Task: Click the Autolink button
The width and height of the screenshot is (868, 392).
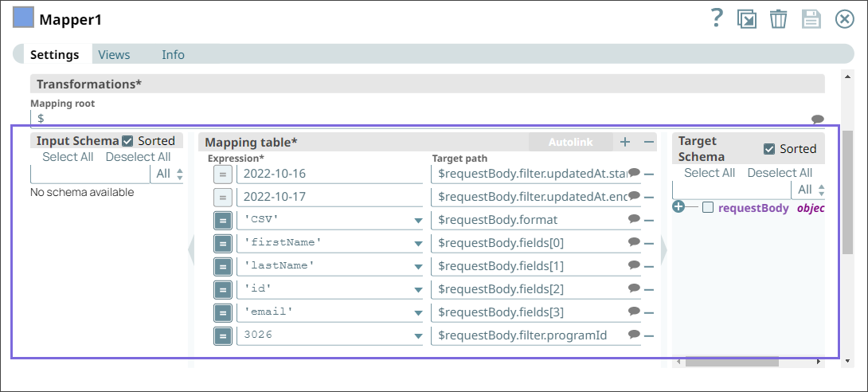Action: click(x=571, y=143)
